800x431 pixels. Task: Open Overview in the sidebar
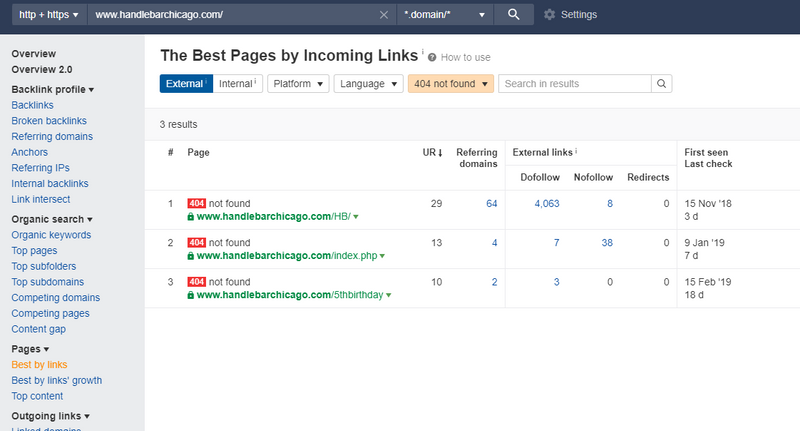coord(34,54)
